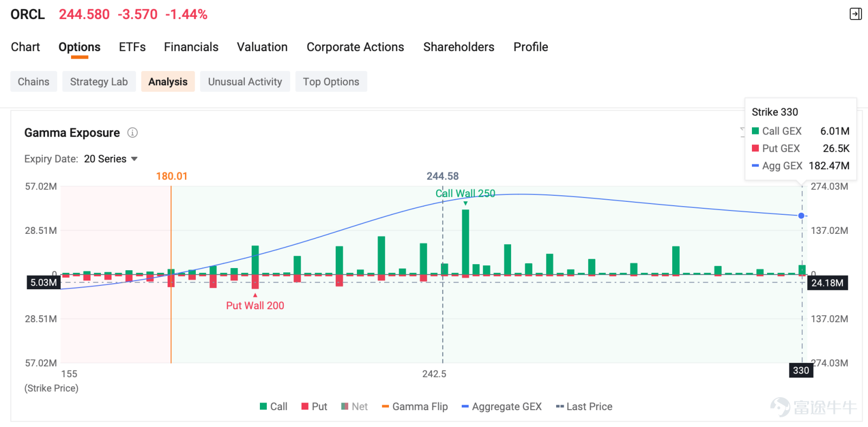Select the Options tab
The height and width of the screenshot is (427, 868).
tap(79, 47)
